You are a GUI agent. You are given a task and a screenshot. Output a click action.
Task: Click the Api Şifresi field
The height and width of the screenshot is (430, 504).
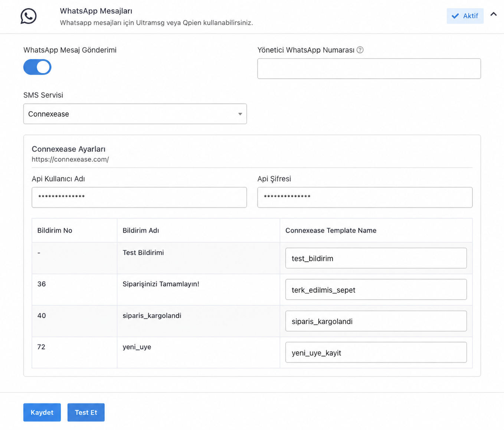(365, 197)
